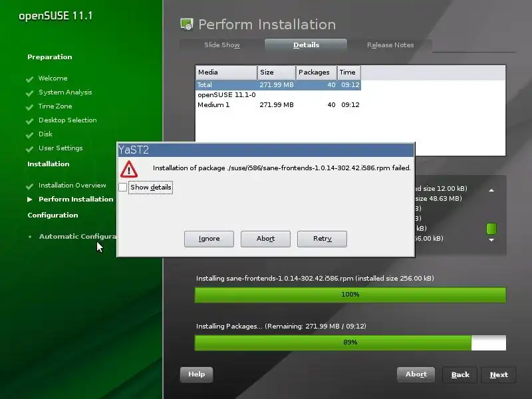
Task: Click the Configuration section heading
Action: (x=53, y=215)
